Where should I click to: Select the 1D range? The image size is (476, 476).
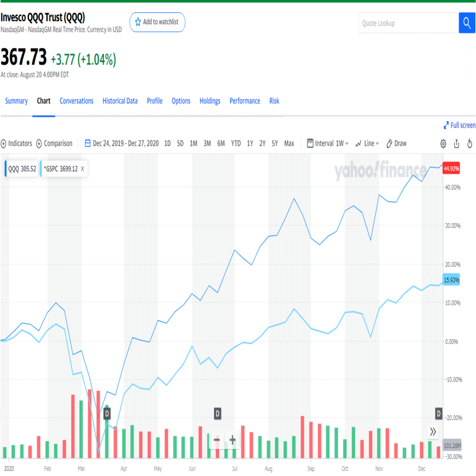pos(168,143)
